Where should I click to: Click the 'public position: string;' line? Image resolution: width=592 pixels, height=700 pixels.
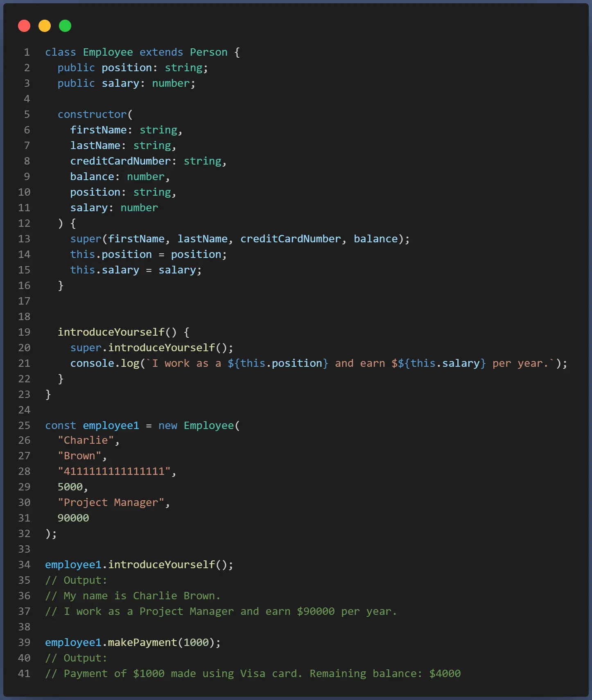click(133, 68)
